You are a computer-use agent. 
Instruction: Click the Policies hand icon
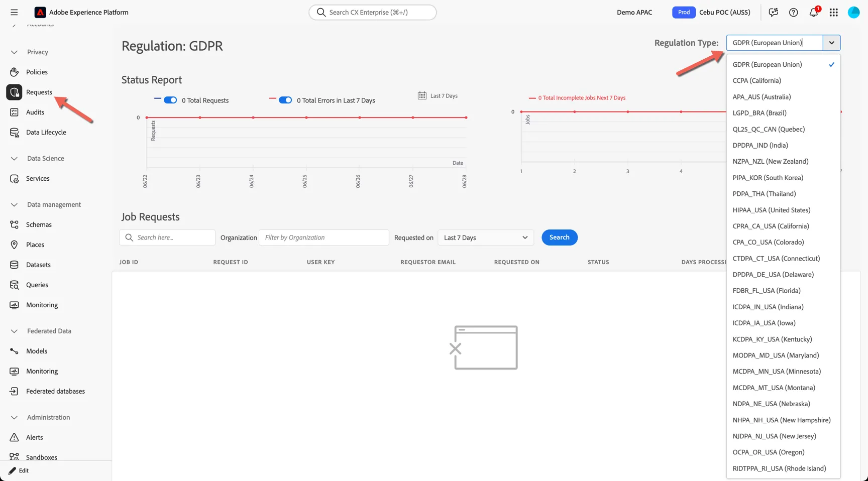coord(14,72)
